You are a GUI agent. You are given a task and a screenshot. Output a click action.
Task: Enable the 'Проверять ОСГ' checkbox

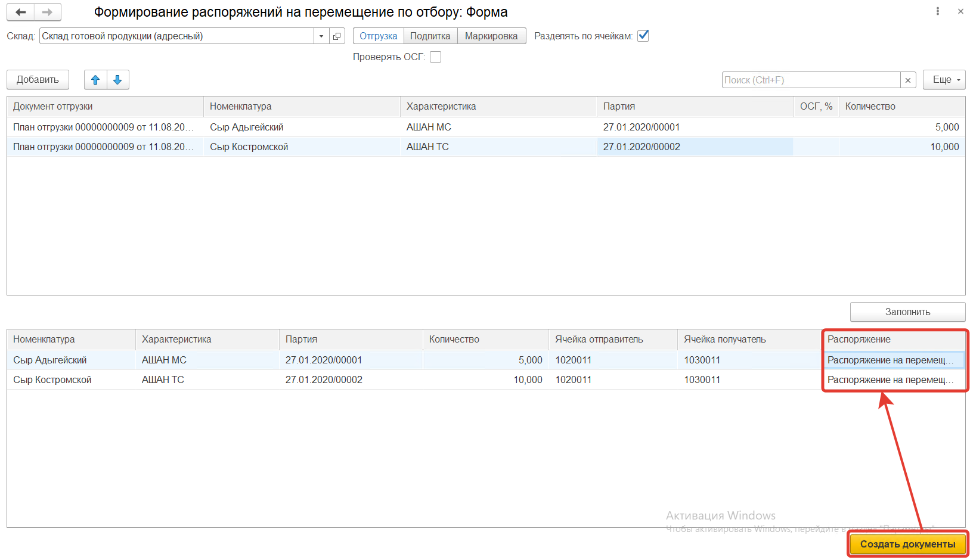[436, 57]
